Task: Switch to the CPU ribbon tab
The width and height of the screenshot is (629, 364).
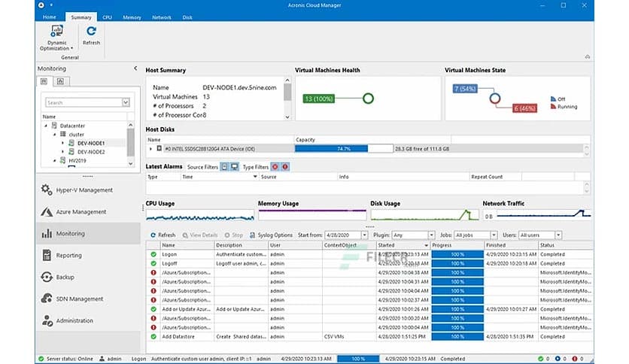Action: pos(107,17)
